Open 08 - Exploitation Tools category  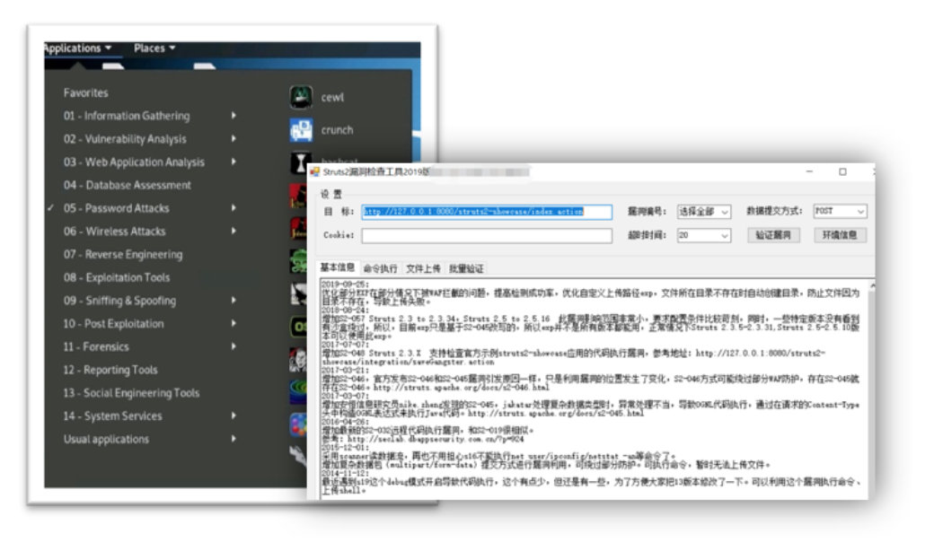[116, 277]
